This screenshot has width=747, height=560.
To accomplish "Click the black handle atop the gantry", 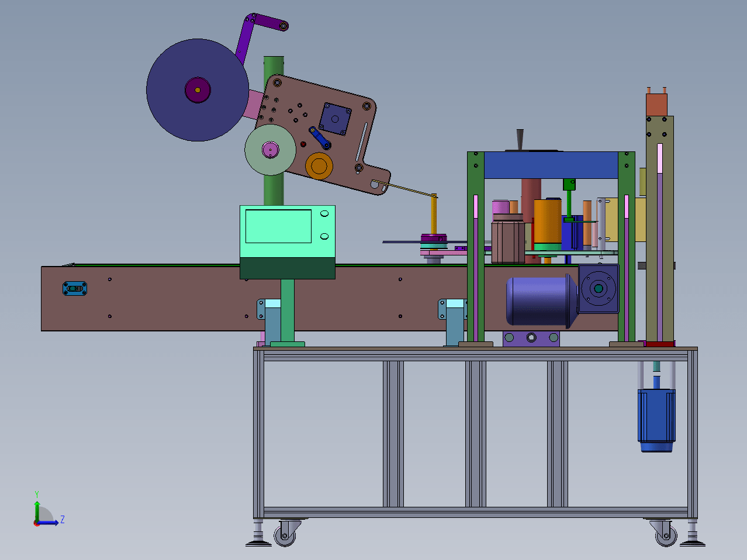I will click(520, 141).
